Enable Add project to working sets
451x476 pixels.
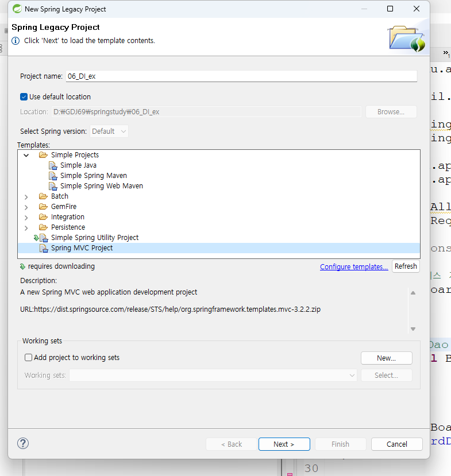(x=28, y=357)
